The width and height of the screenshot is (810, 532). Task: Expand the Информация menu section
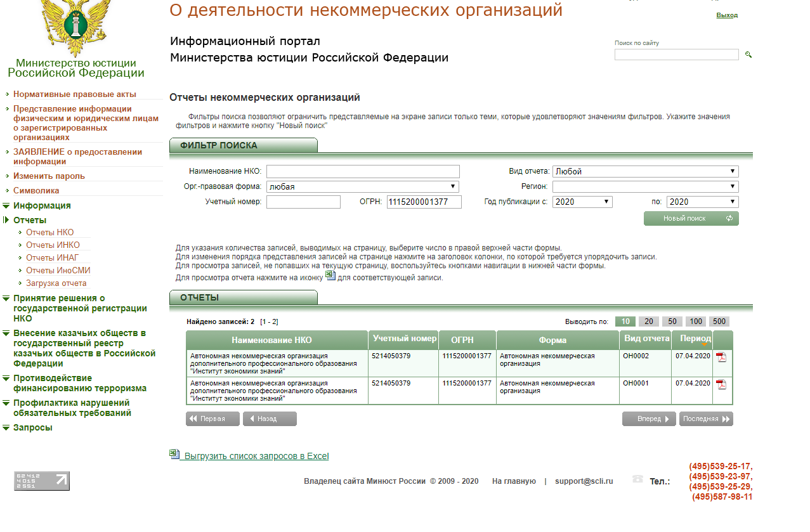(42, 205)
